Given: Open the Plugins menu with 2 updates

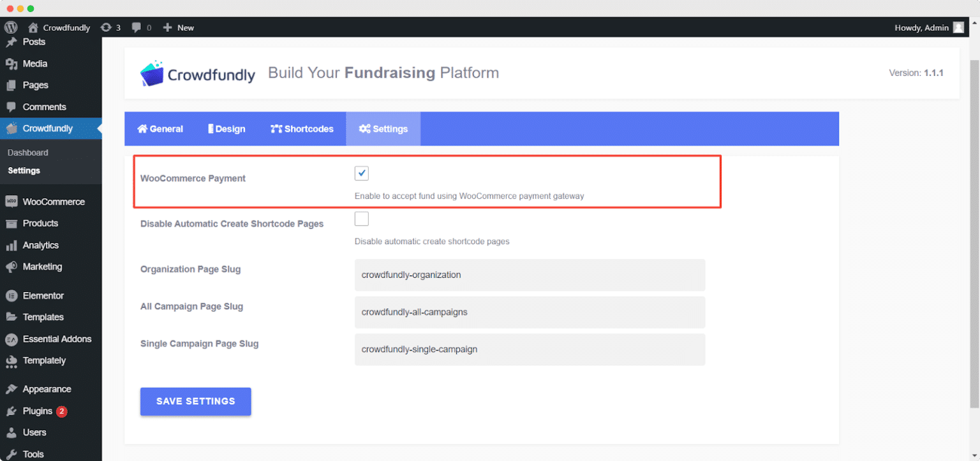Looking at the screenshot, I should click(x=45, y=411).
